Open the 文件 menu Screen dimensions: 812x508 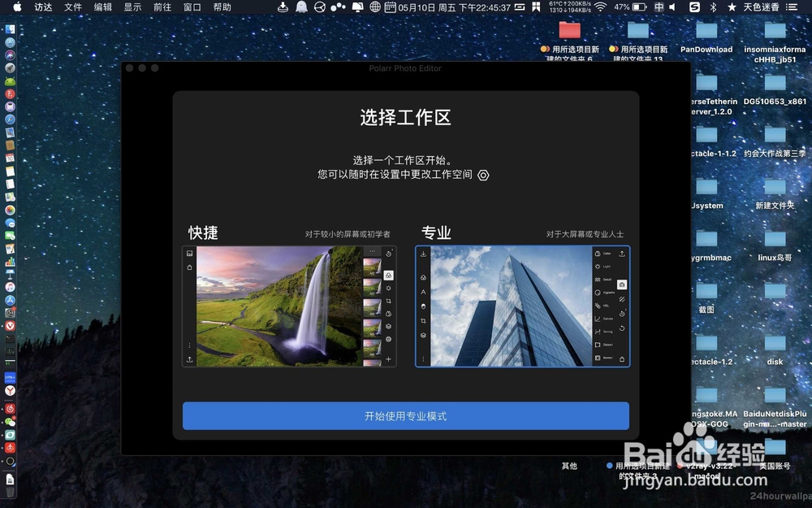tap(73, 7)
